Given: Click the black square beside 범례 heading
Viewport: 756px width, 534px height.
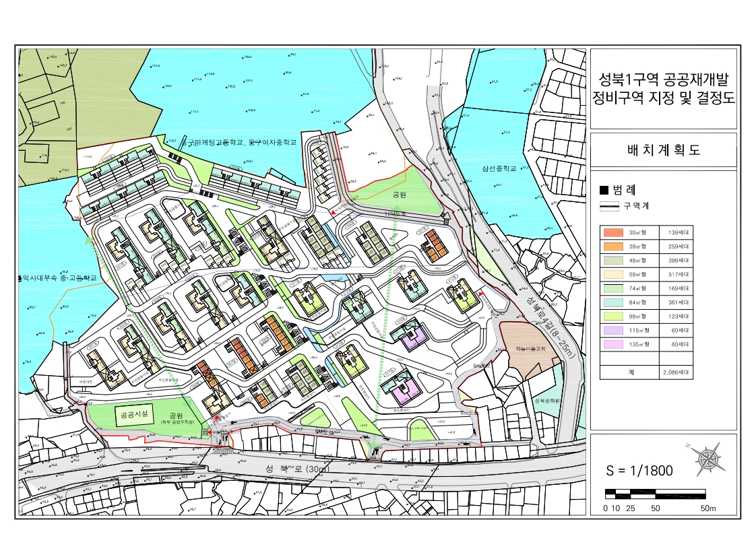Looking at the screenshot, I should click(604, 191).
